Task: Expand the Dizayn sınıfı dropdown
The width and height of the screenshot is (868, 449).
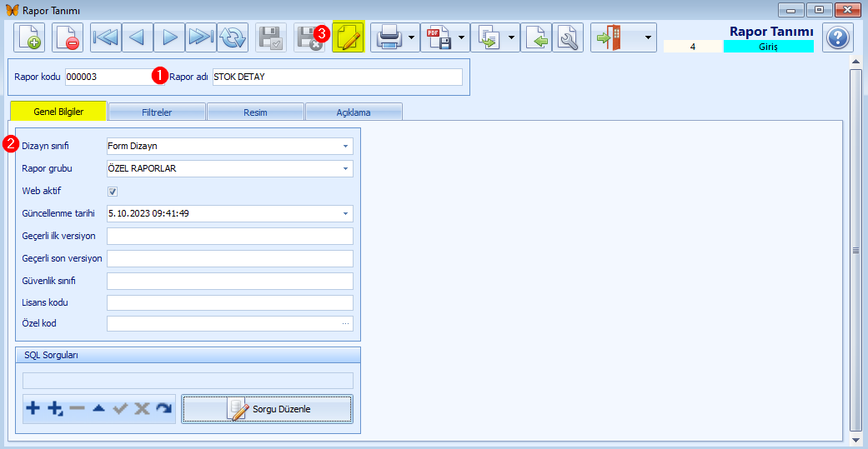Action: [x=345, y=146]
